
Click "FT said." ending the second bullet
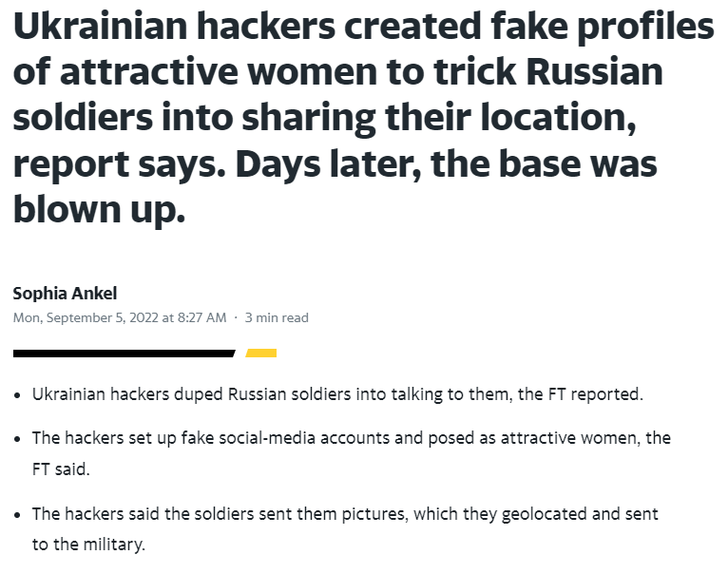(61, 469)
